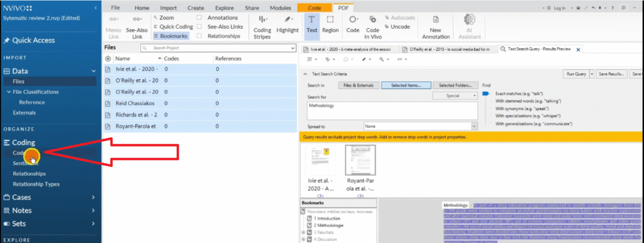Screen dimensions: 644x243
Task: Switch to the Import ribbon tab
Action: point(169,8)
